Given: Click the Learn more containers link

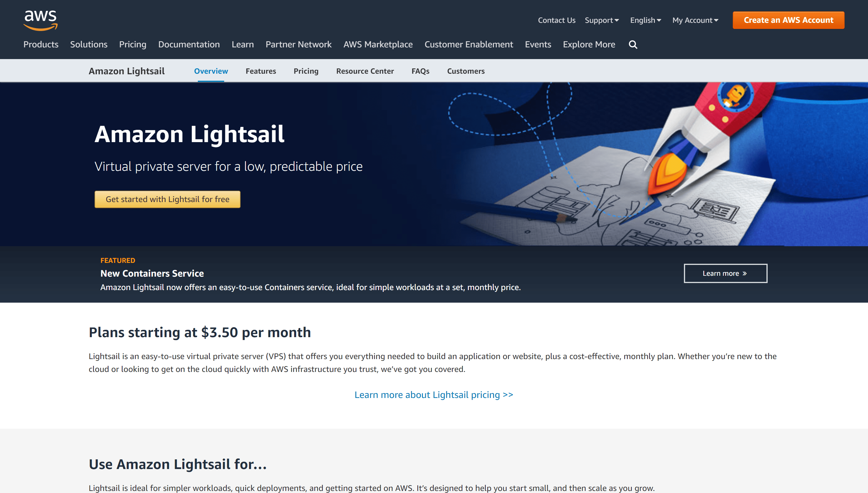Looking at the screenshot, I should coord(725,273).
